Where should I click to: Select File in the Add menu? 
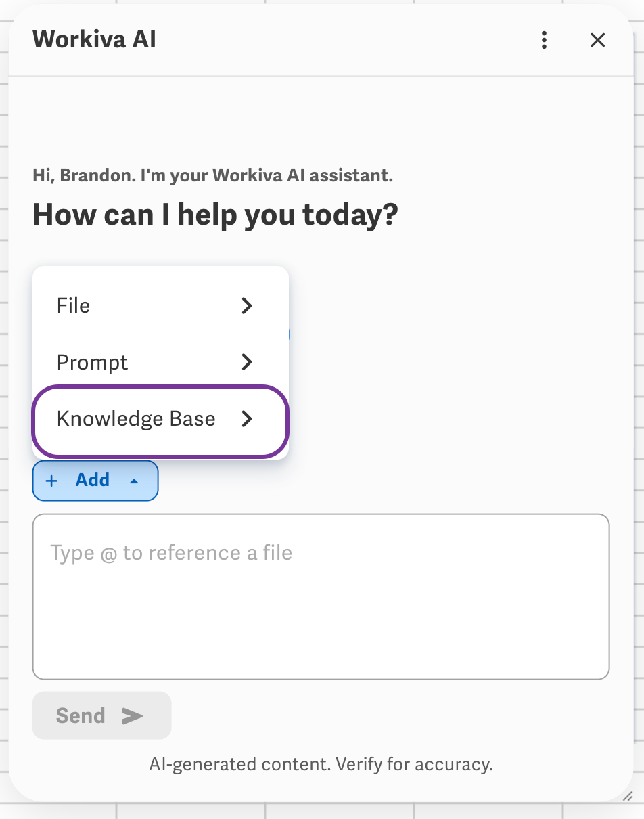(x=161, y=306)
